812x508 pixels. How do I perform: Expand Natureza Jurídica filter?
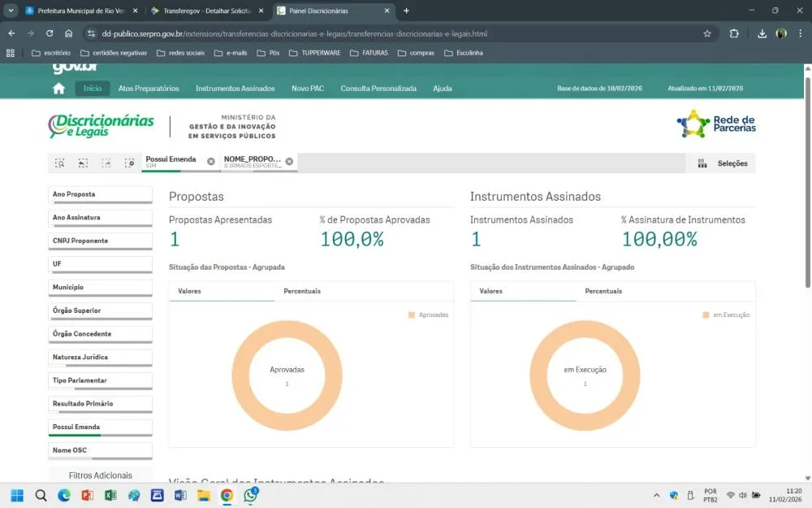[100, 358]
